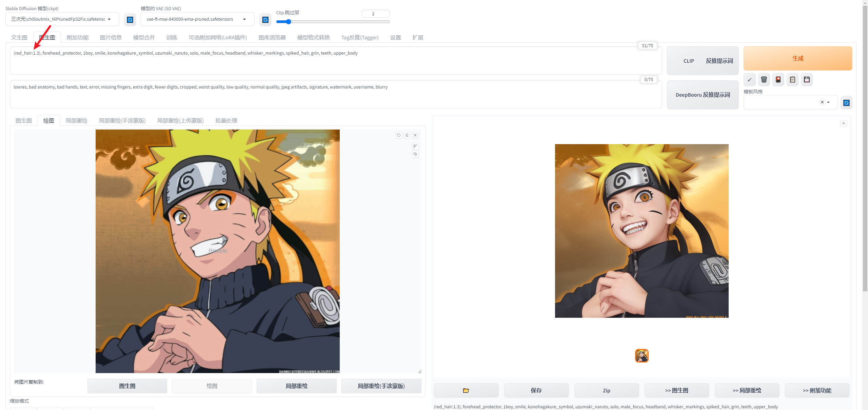Switch to the 文生图 tab
Image resolution: width=868 pixels, height=410 pixels.
coord(19,37)
